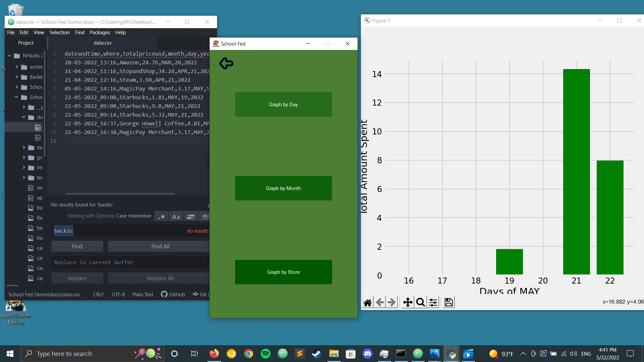
Task: Open the Packages menu
Action: click(x=100, y=33)
